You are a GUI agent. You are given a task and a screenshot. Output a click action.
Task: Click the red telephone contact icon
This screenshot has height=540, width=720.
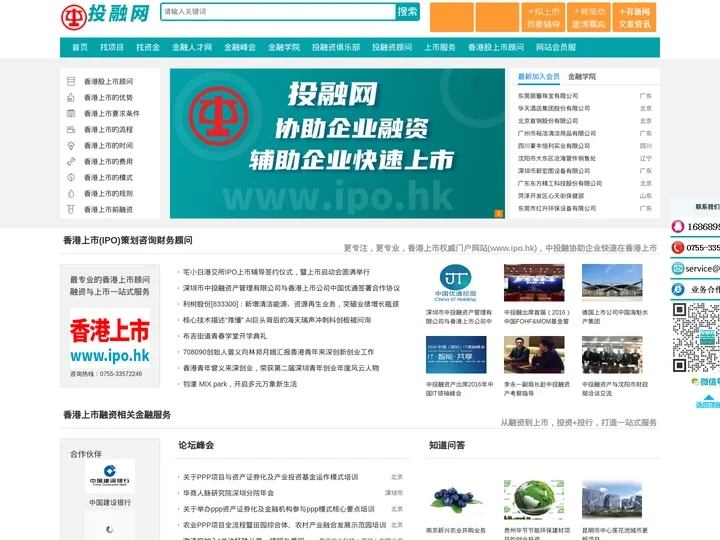[678, 248]
